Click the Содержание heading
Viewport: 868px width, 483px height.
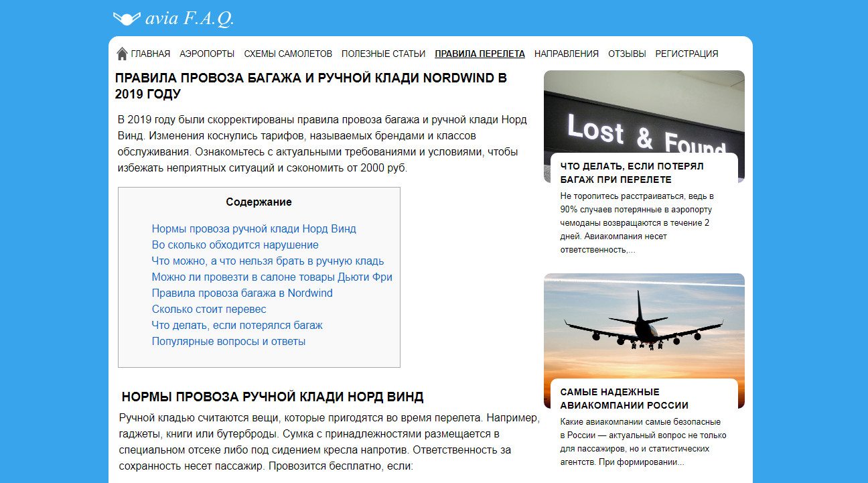(x=259, y=202)
